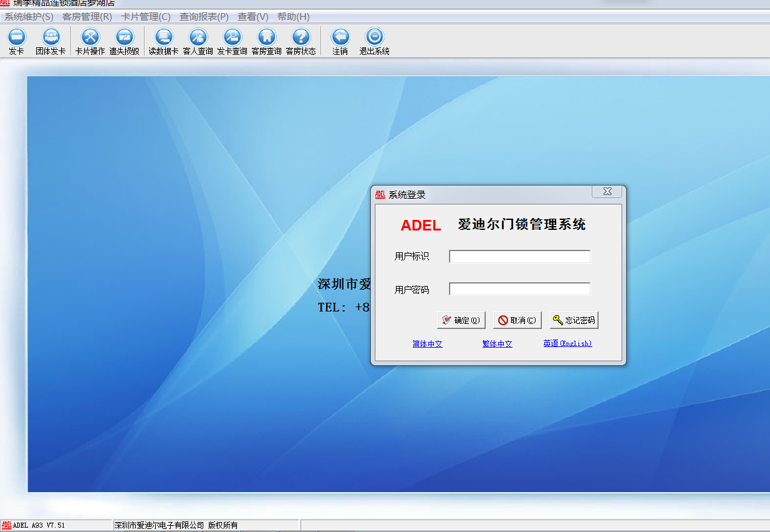Click the red ADEL brand text in the dialog
This screenshot has height=532, width=770.
tap(421, 226)
